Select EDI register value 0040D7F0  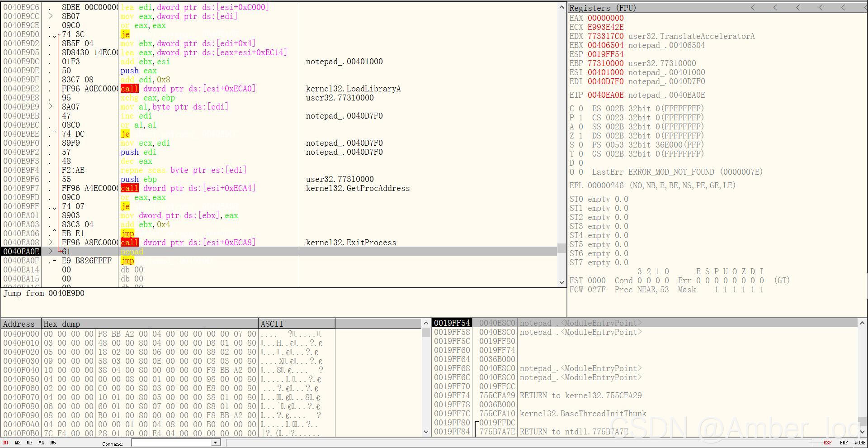(605, 81)
